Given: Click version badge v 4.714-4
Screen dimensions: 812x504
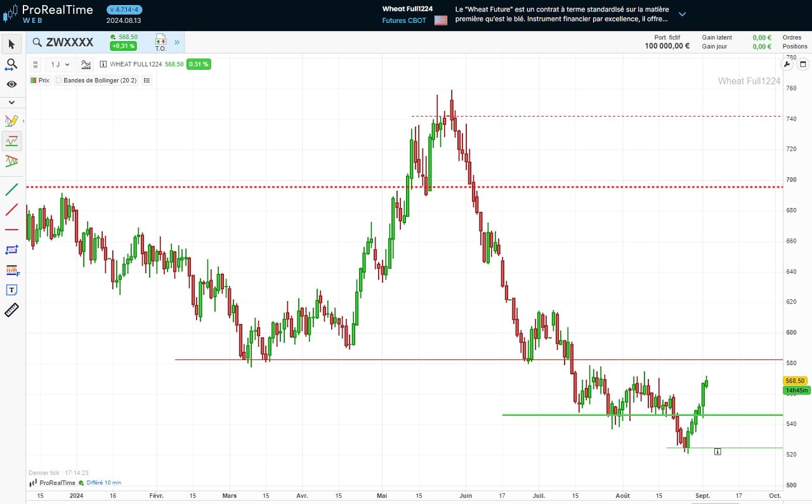Looking at the screenshot, I should [124, 10].
